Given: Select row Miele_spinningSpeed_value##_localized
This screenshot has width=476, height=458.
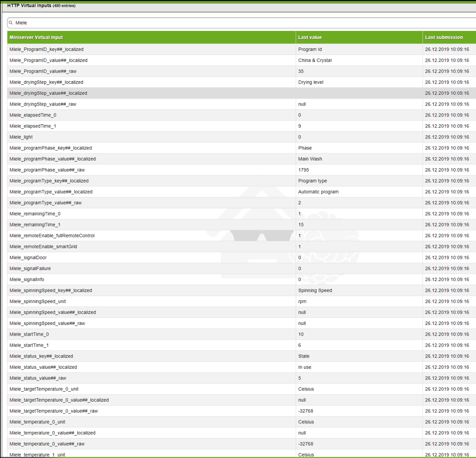Looking at the screenshot, I should coord(242,312).
